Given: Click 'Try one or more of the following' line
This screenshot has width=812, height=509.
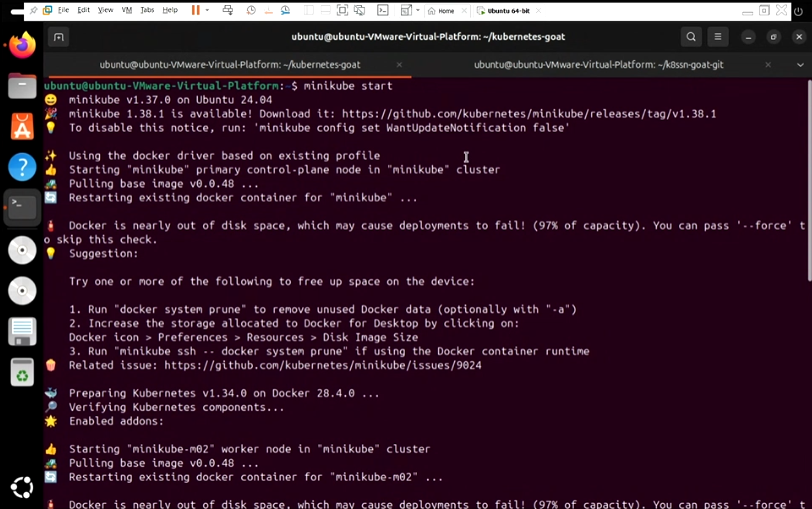Looking at the screenshot, I should tap(272, 282).
